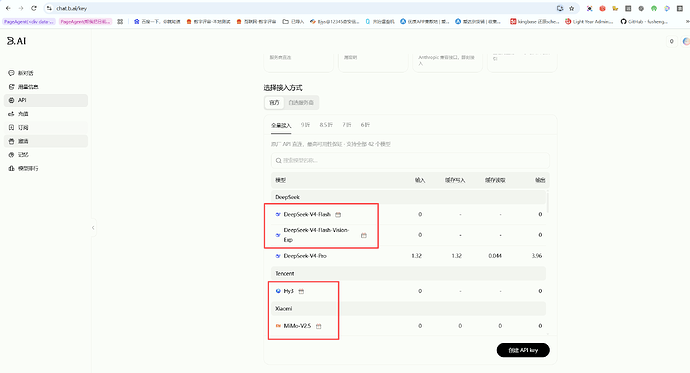Viewport: 690px width, 373px height.
Task: Open the 模型排行 sidebar item
Action: click(x=46, y=168)
